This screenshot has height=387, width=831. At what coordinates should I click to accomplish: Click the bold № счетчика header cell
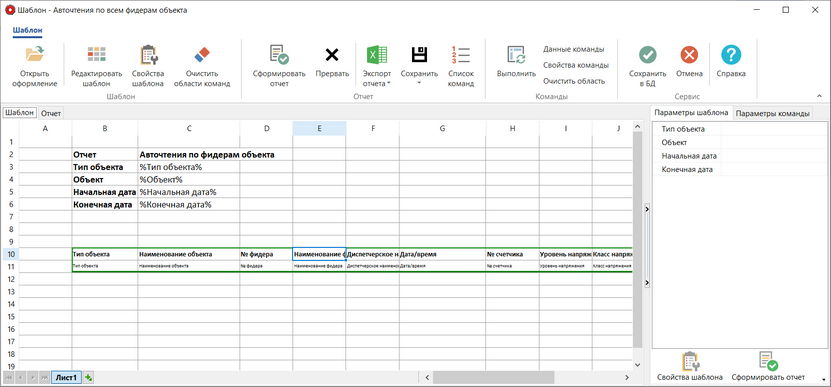click(512, 254)
